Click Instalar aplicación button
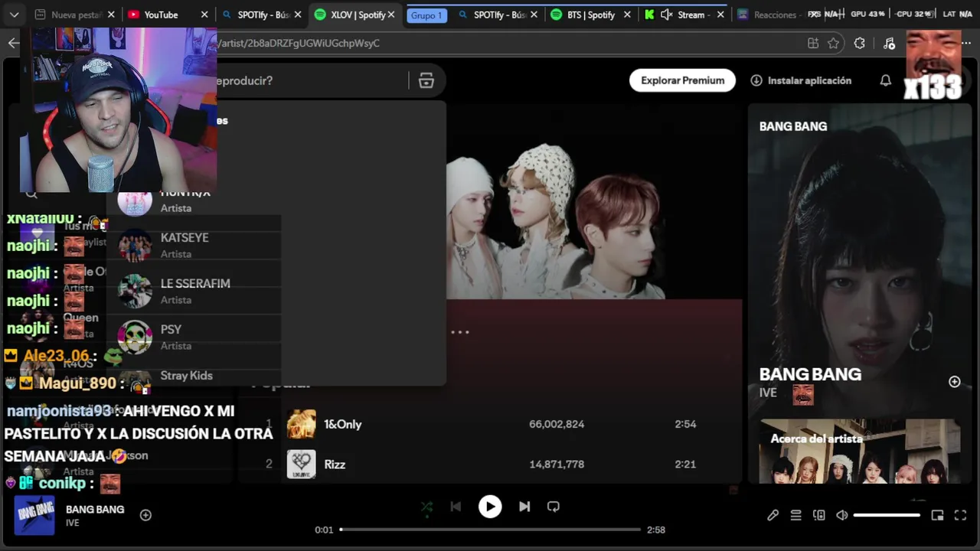980x551 pixels. (x=801, y=80)
